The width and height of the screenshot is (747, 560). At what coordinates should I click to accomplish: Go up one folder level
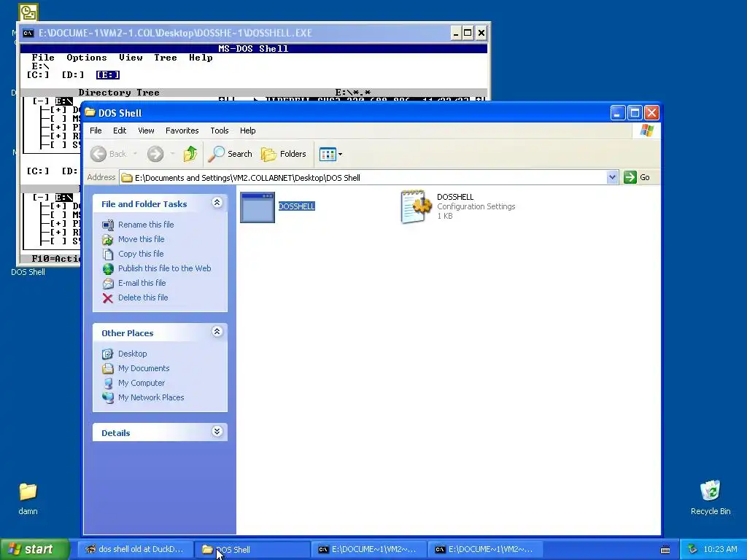[x=190, y=154]
